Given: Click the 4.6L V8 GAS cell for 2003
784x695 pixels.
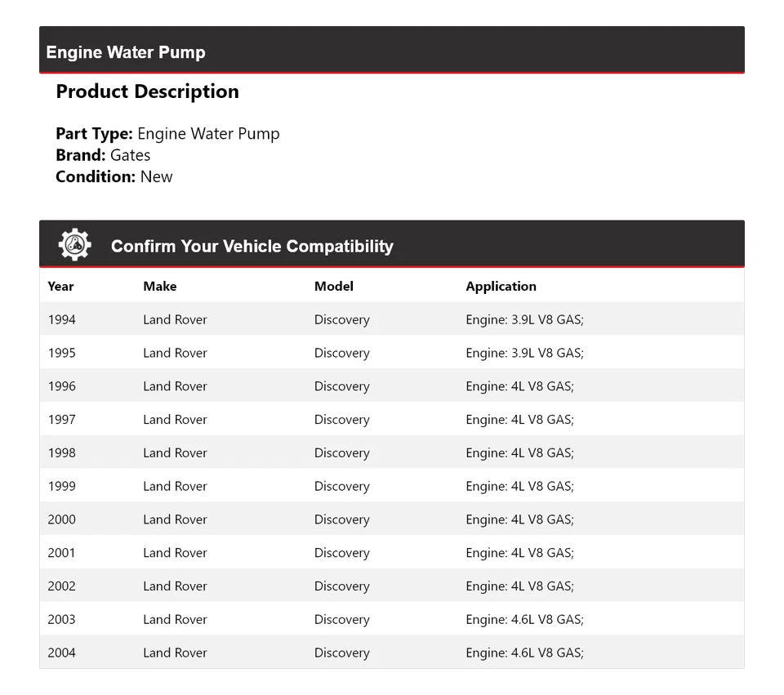Looking at the screenshot, I should point(524,620).
